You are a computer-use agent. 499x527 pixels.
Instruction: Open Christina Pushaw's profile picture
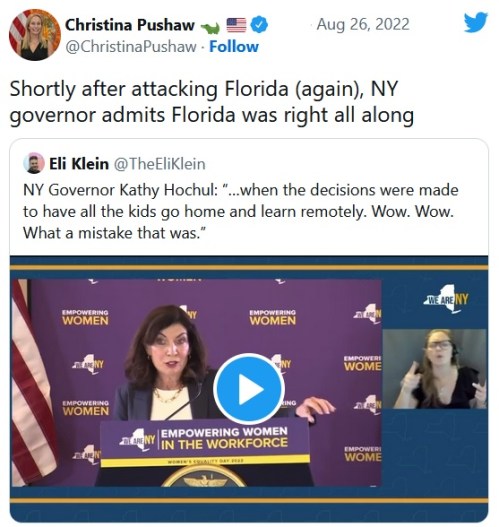pyautogui.click(x=35, y=35)
